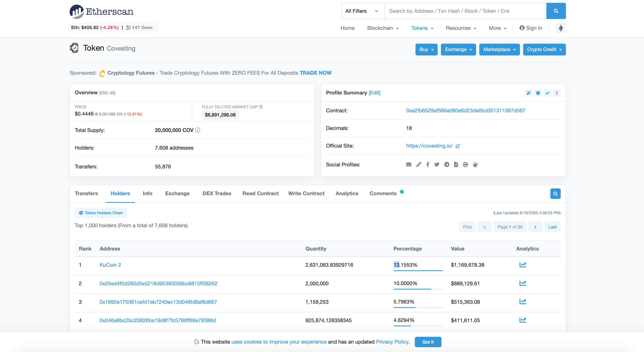Image resolution: width=644 pixels, height=352 pixels.
Task: Switch to the Info tab
Action: click(147, 193)
